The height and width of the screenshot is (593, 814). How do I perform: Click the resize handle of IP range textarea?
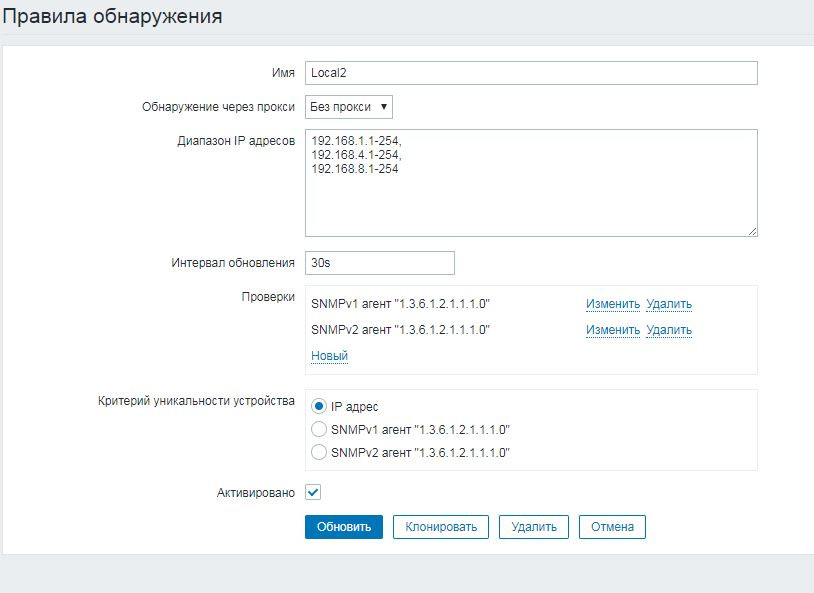751,230
